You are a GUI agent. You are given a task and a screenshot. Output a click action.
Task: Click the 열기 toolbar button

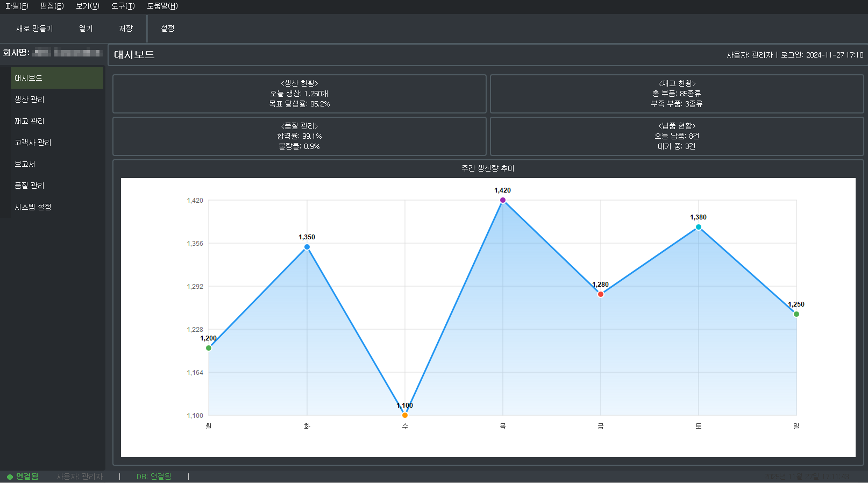tap(86, 29)
